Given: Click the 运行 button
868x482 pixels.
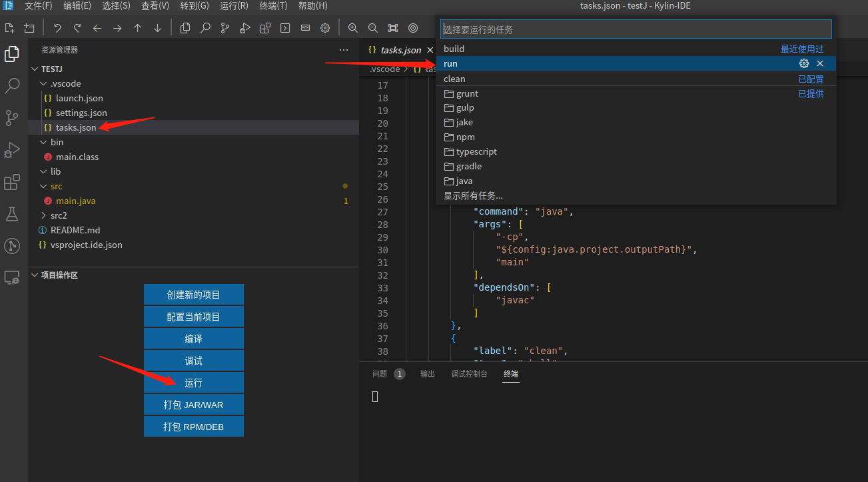Looking at the screenshot, I should click(194, 383).
